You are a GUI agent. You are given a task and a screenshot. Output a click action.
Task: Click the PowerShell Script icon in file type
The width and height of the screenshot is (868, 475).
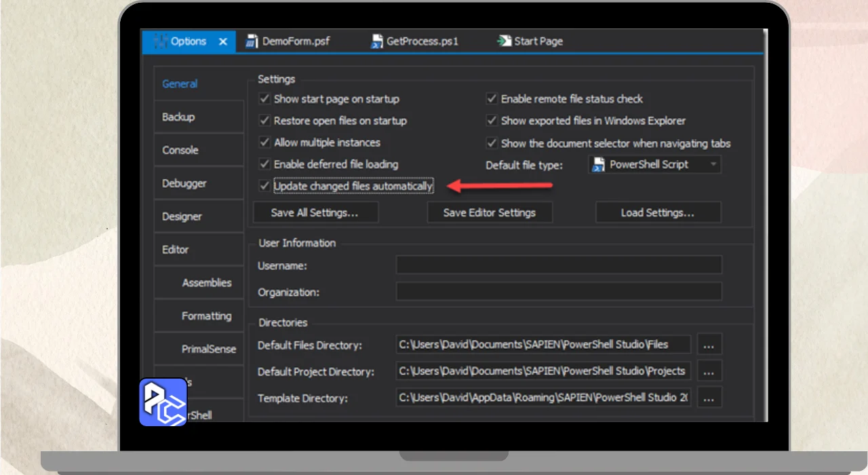tap(599, 165)
